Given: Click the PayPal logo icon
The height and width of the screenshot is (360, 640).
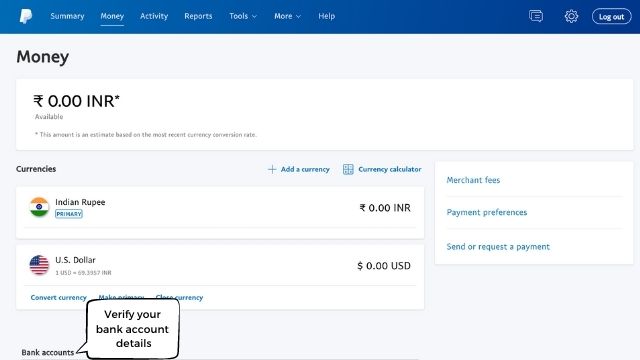Looking at the screenshot, I should 26,16.
